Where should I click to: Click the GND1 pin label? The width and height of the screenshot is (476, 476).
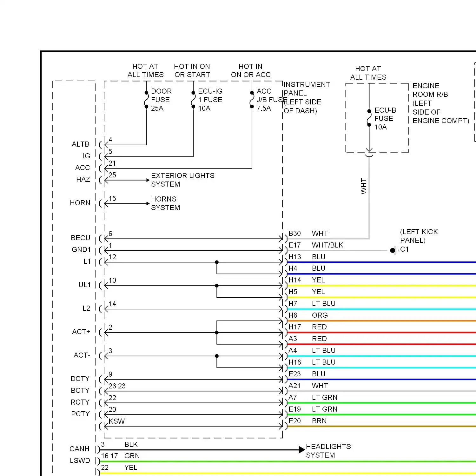81,249
